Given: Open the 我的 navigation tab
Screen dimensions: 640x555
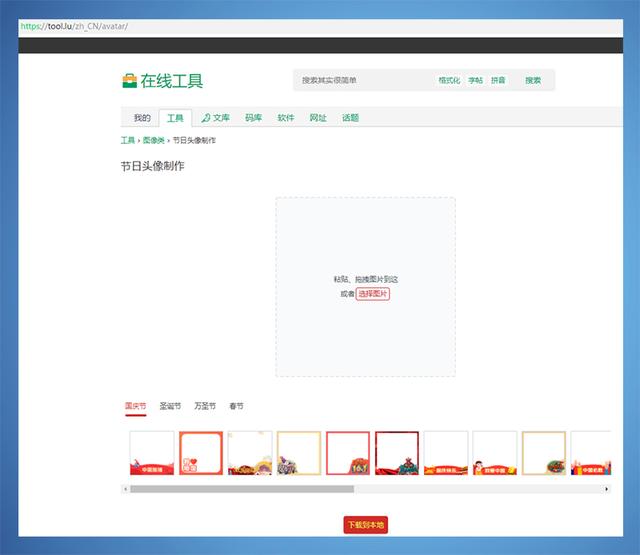Looking at the screenshot, I should tap(142, 118).
